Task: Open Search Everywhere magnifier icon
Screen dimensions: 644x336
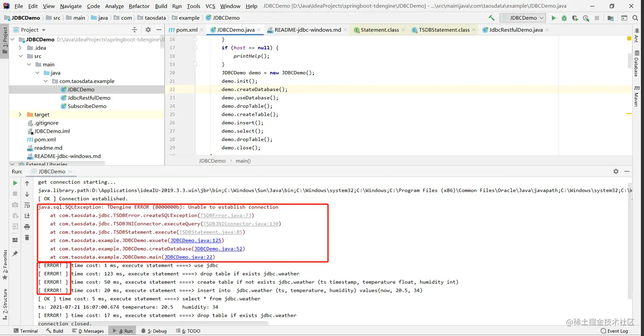Action: [635, 18]
